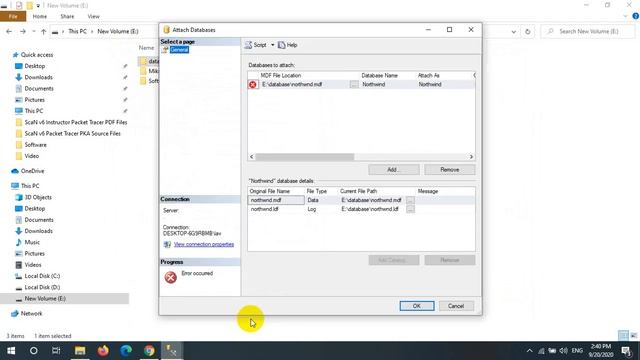640x360 pixels.
Task: Browse for MDF file location ellipsis button
Action: pos(354,84)
